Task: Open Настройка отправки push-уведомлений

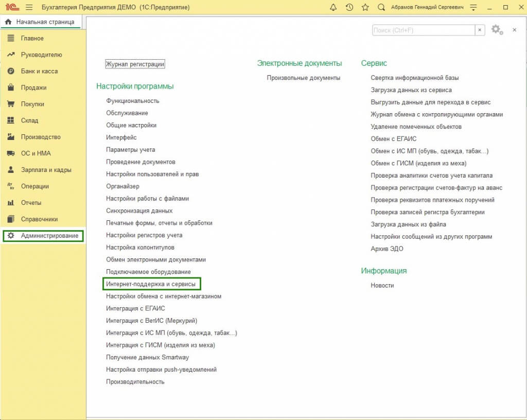Action: [x=161, y=370]
